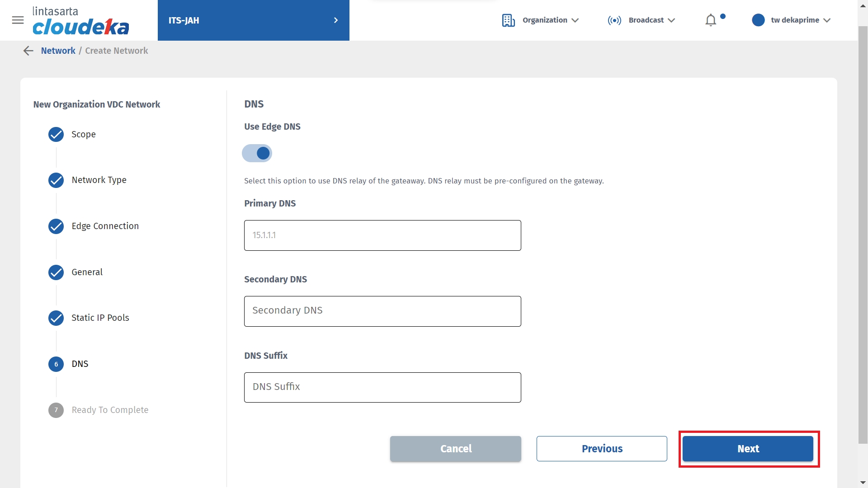Click the Next button
This screenshot has width=868, height=488.
coord(748,449)
